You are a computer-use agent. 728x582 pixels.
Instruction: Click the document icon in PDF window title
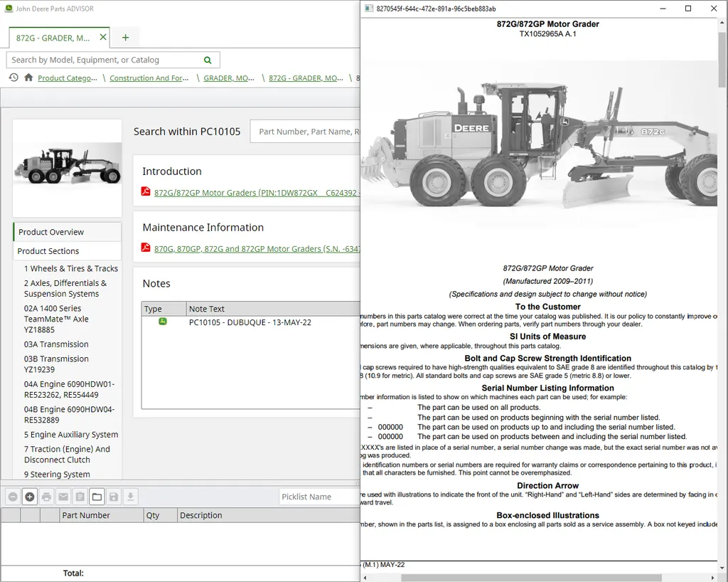pos(369,9)
